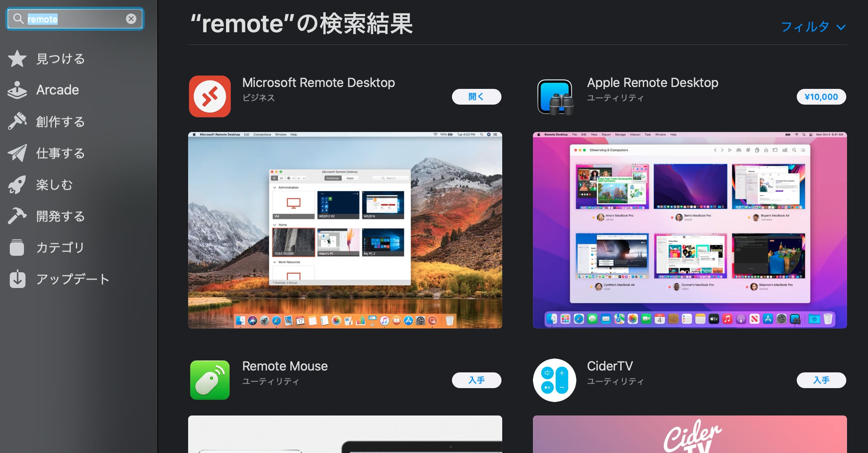View the Microsoft Remote Desktop screenshot preview

point(345,230)
